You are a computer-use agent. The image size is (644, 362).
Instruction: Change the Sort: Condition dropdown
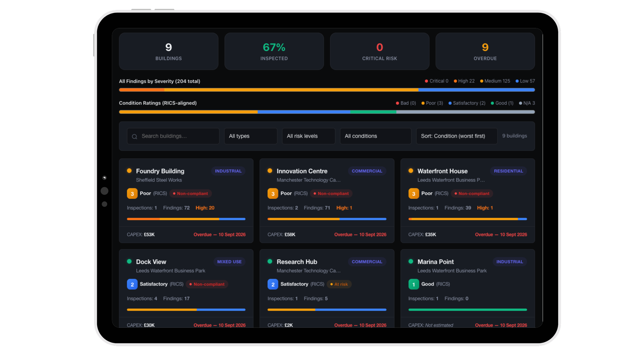click(x=456, y=136)
